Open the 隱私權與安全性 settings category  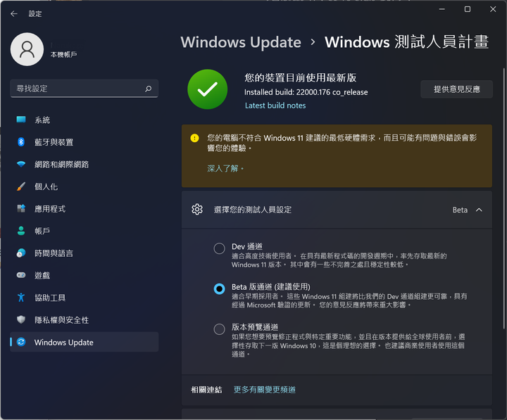pos(84,320)
